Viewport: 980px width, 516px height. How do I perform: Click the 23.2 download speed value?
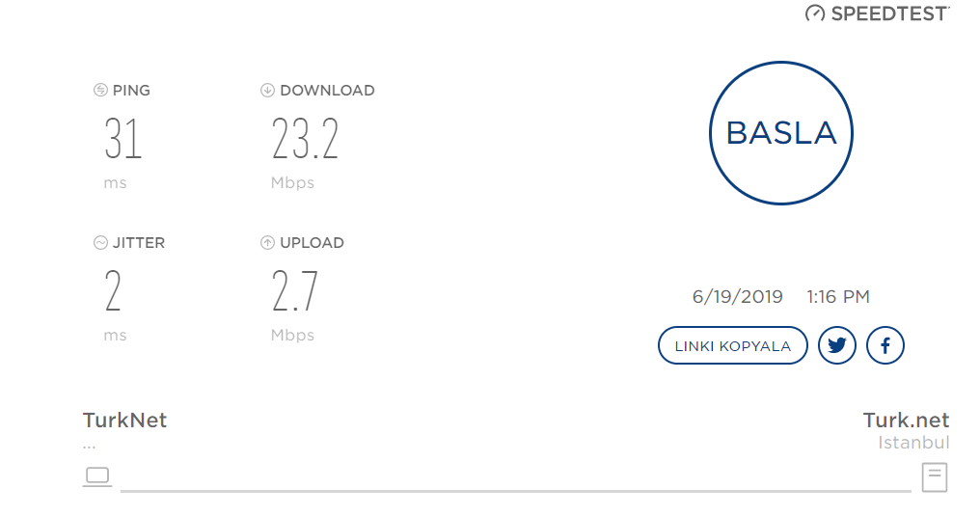(x=305, y=139)
